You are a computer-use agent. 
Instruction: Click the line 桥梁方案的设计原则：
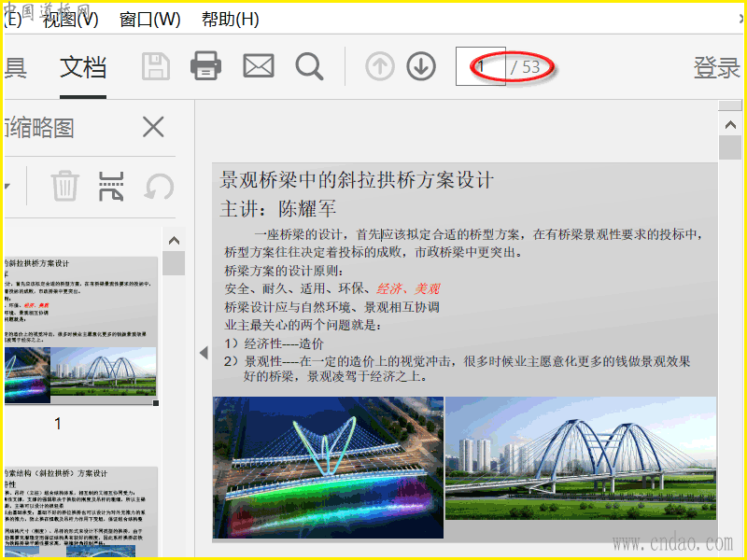pos(284,271)
